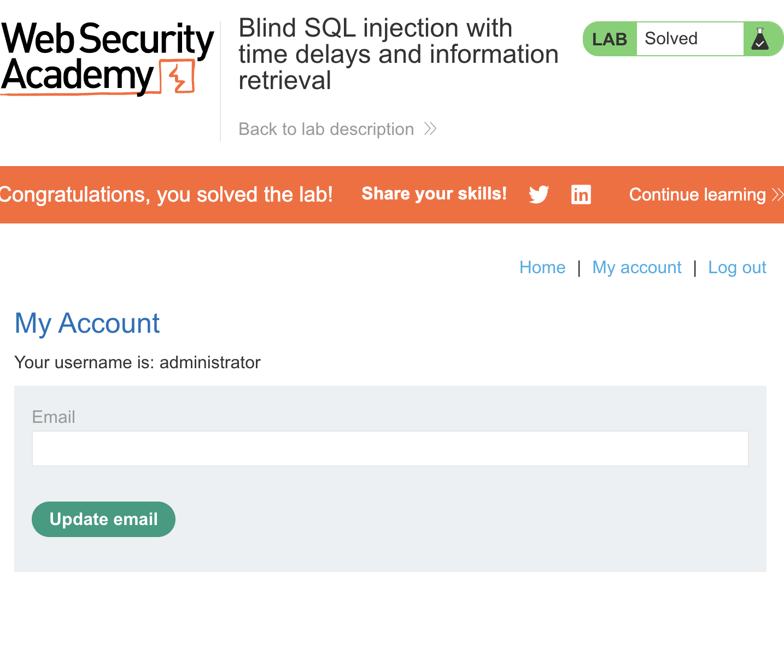Screen dimensions: 784x672
Task: Click Continue learning in the banner
Action: (697, 194)
